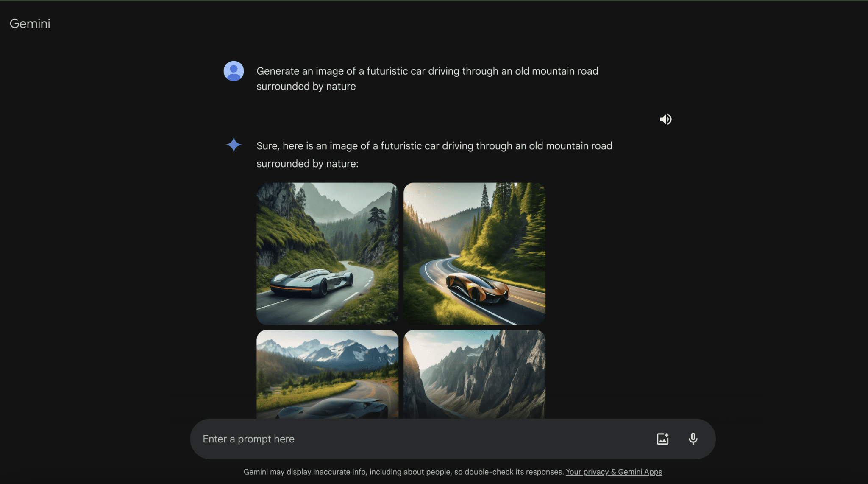Click 'surrounded by nature:' in Gemini's response
Viewport: 868px width, 484px height.
307,164
